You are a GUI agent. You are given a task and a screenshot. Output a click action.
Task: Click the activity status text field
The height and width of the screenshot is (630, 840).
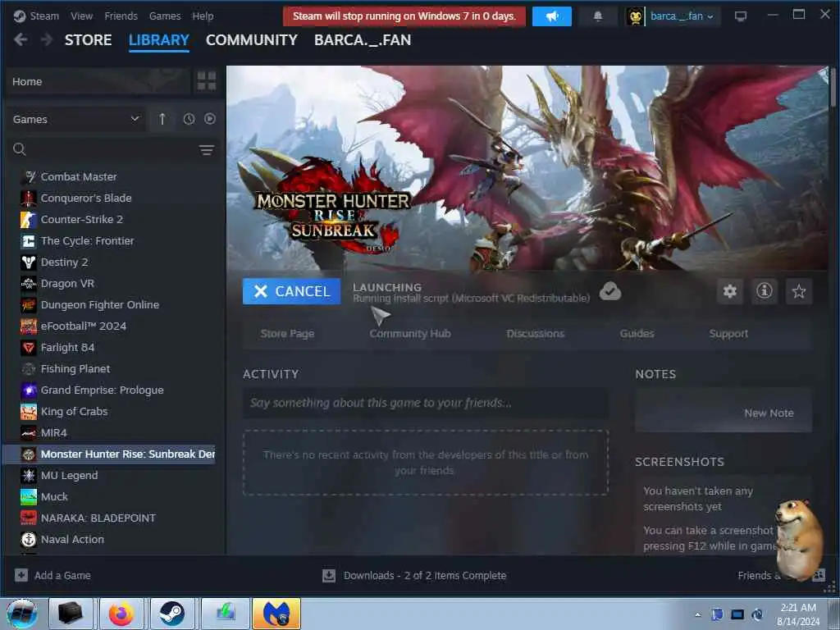426,403
